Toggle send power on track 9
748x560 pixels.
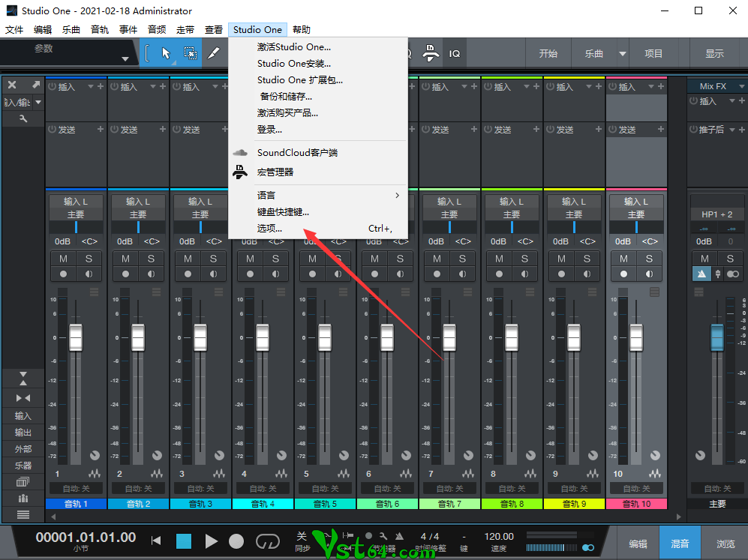[x=550, y=129]
